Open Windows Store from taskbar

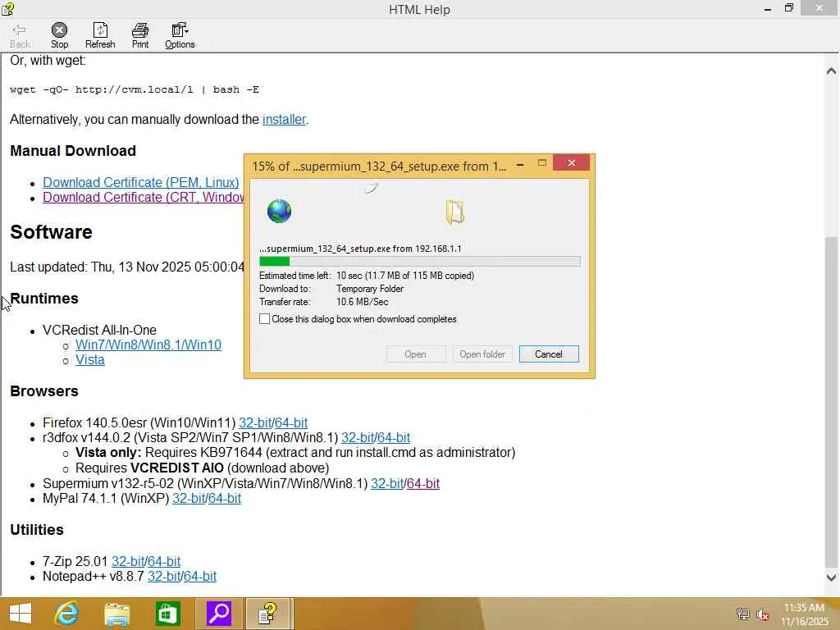[x=167, y=614]
